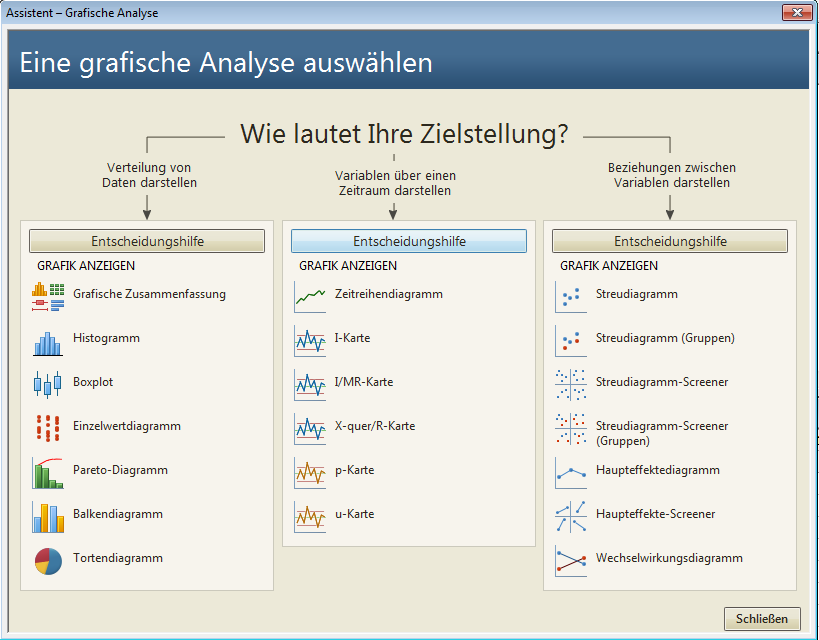The width and height of the screenshot is (819, 640).
Task: Open the Pareto-Diagramm text link
Action: [x=120, y=470]
